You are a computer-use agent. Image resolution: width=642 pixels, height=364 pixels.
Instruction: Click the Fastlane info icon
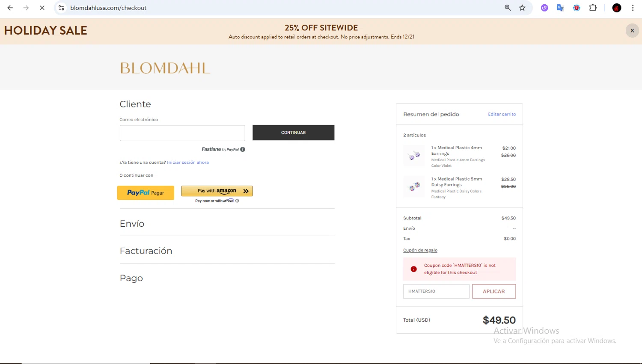click(x=243, y=149)
